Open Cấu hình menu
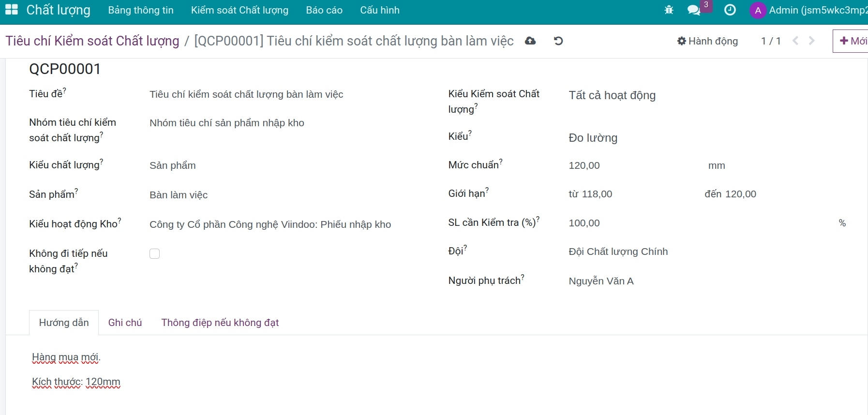 click(x=380, y=10)
